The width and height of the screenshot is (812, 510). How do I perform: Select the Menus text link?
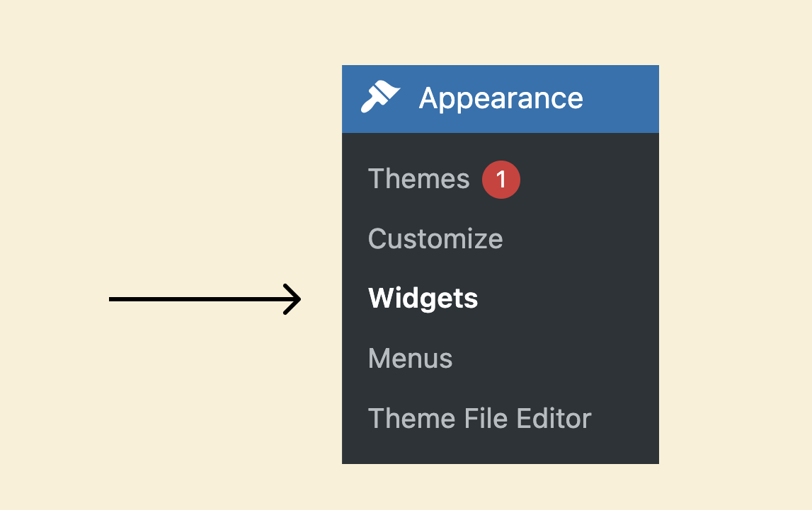pyautogui.click(x=410, y=359)
